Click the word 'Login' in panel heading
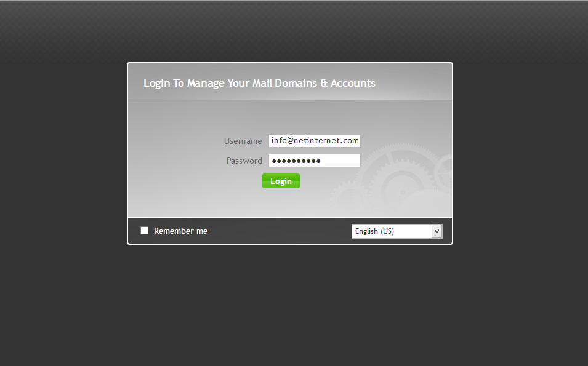The image size is (588, 366). click(x=156, y=83)
